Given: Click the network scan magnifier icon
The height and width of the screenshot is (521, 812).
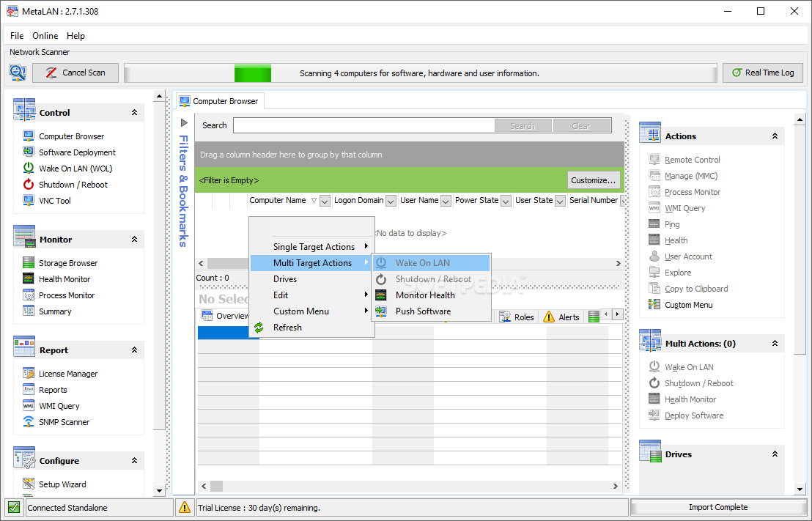Looking at the screenshot, I should [18, 73].
